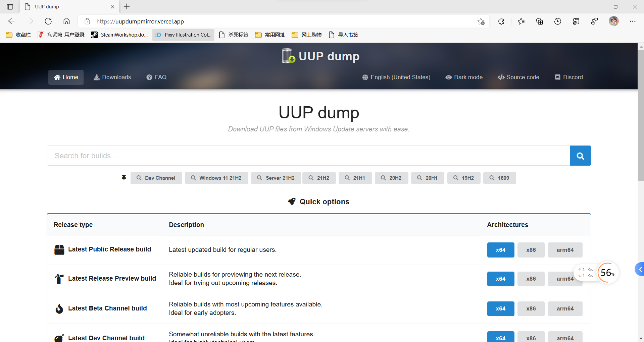Refresh the current page
644x342 pixels.
[x=48, y=21]
